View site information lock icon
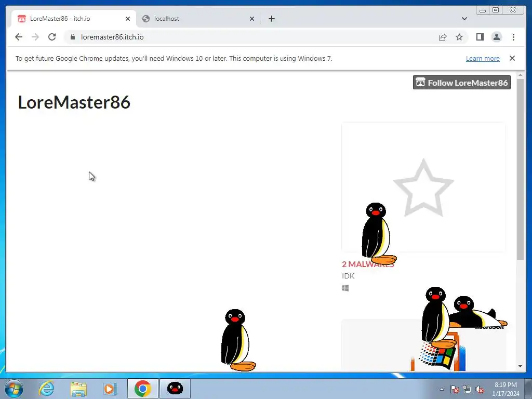Screen dimensions: 532x399 click(x=72, y=37)
